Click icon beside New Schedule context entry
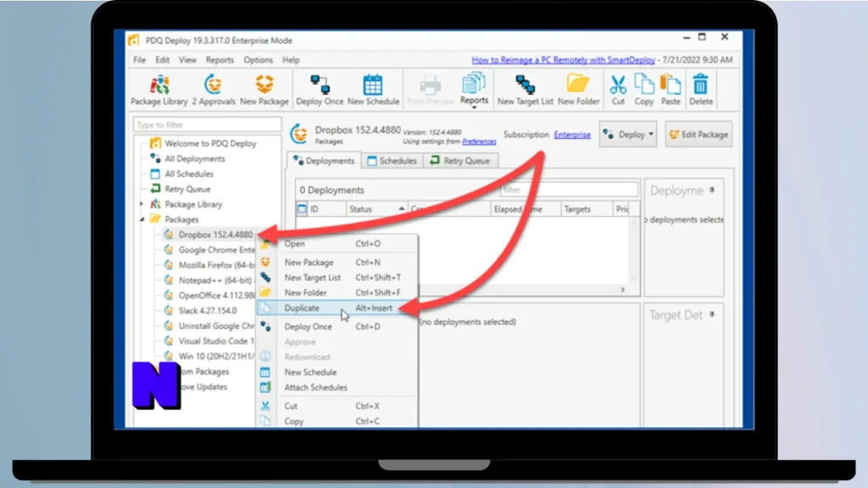Image resolution: width=868 pixels, height=488 pixels. pos(265,373)
